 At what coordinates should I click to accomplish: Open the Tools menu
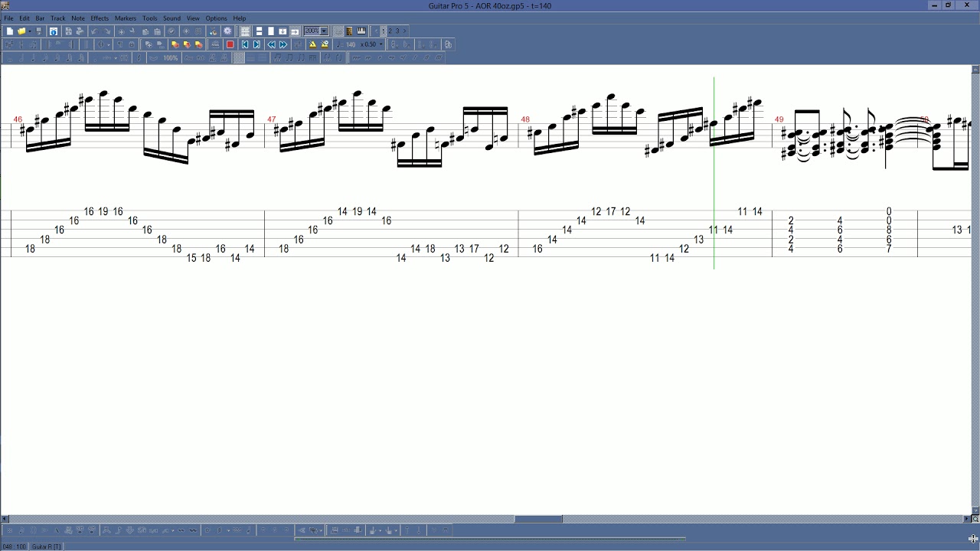(x=150, y=18)
